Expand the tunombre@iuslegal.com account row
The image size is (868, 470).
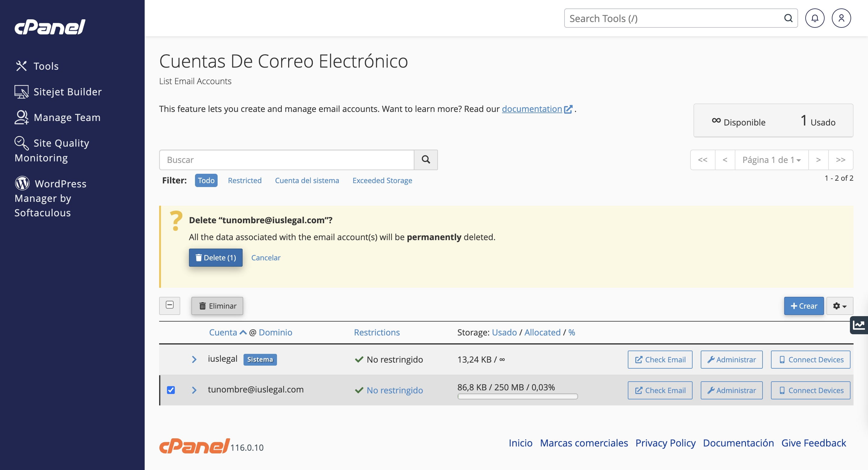coord(194,390)
